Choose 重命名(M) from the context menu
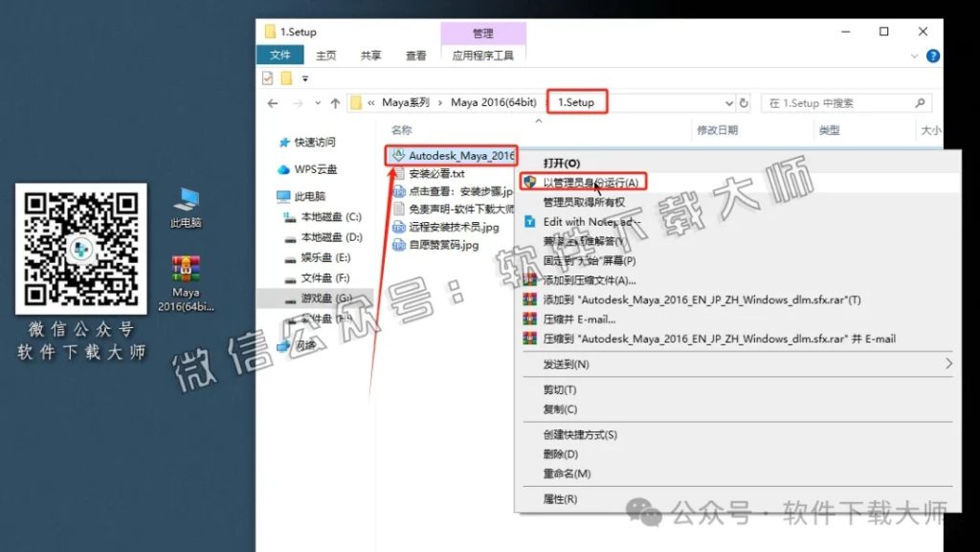Image resolution: width=980 pixels, height=552 pixels. coord(567,474)
